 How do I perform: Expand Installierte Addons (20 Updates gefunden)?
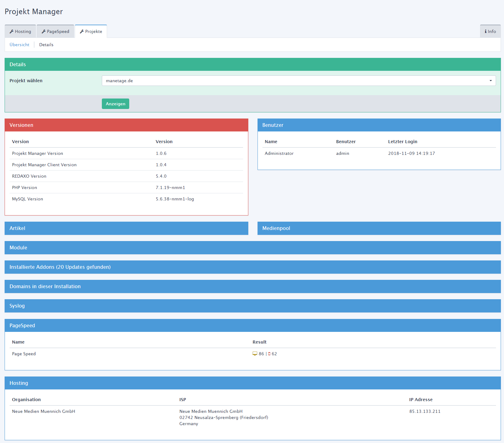253,267
